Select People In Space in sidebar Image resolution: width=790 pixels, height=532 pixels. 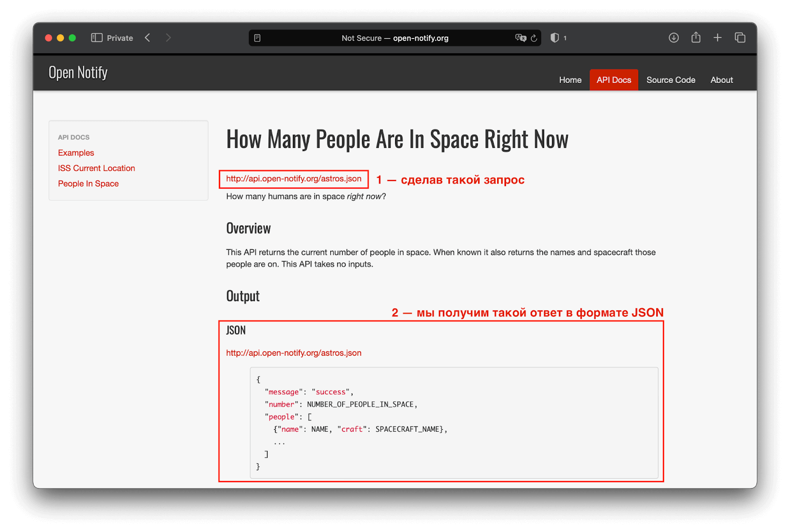click(x=88, y=183)
